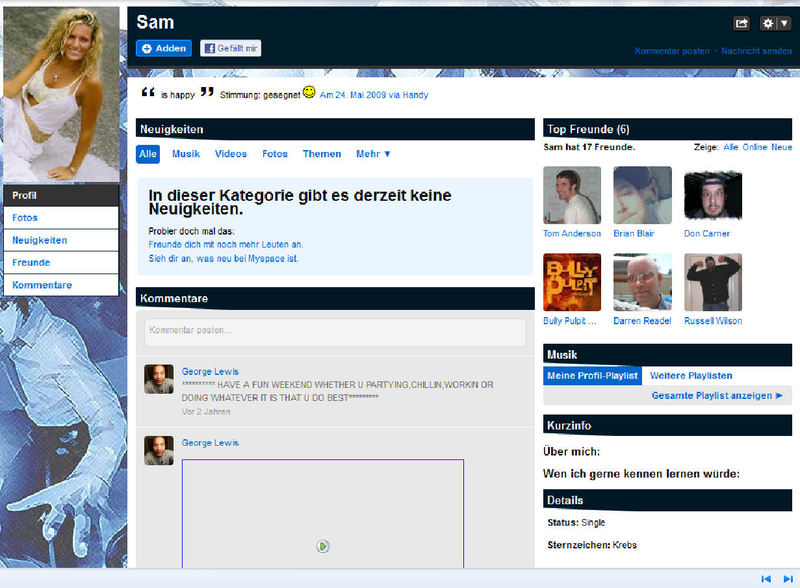
Task: Click into the Kommentar posten input field
Action: point(335,332)
